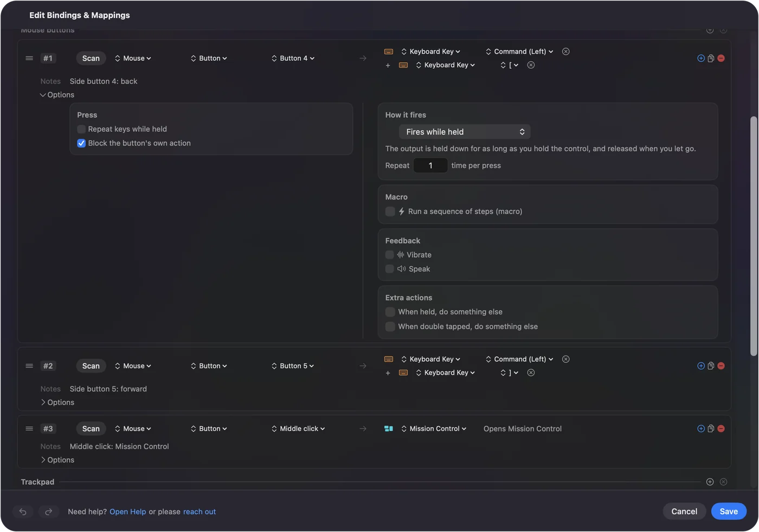
Task: Expand Options for binding #2
Action: tap(57, 402)
